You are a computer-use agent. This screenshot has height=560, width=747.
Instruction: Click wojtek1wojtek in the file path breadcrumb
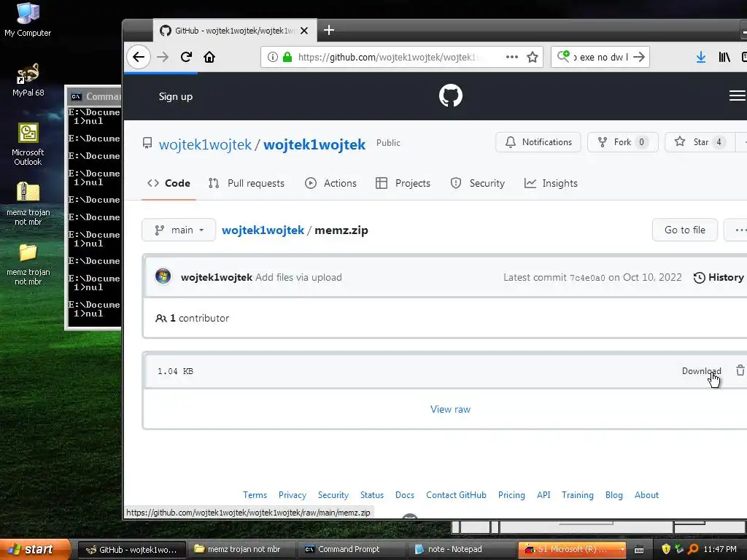[263, 230]
